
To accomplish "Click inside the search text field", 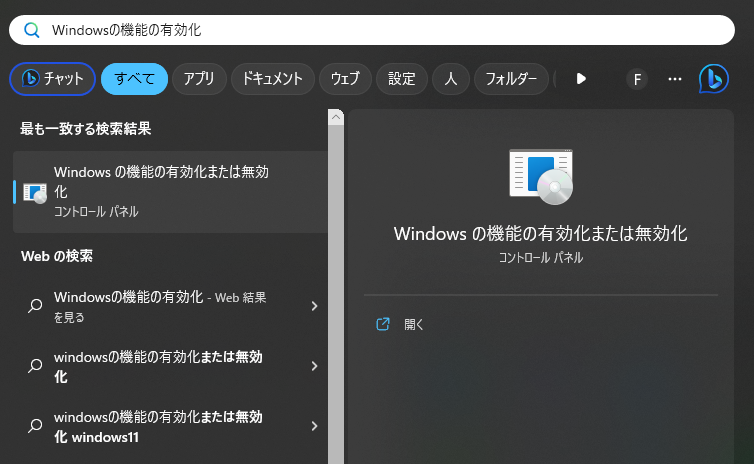I will (372, 30).
